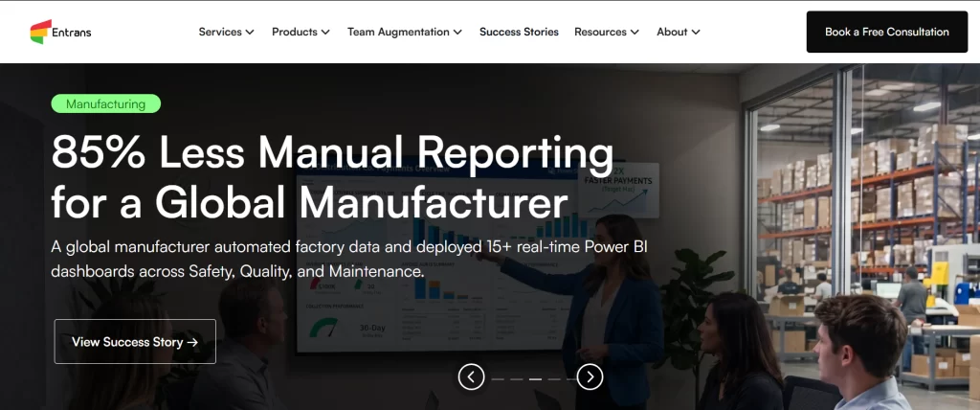This screenshot has width=980, height=410.
Task: Click the paragraph mentioning Power BI dashboards
Action: click(x=349, y=260)
